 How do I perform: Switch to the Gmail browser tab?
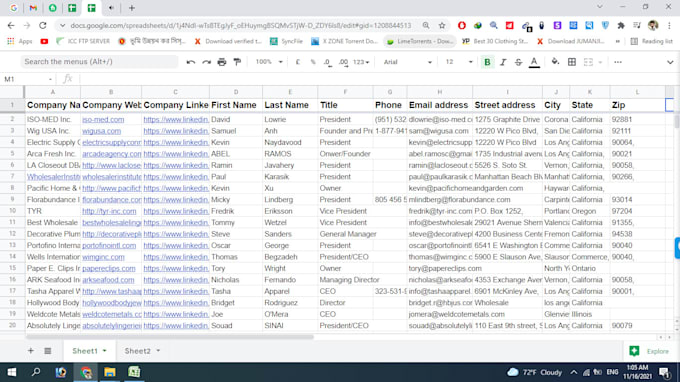coord(33,8)
